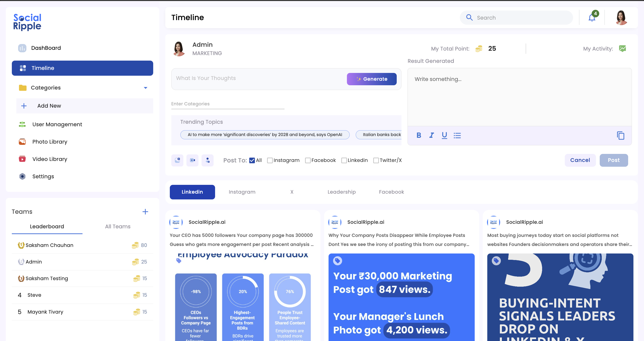The width and height of the screenshot is (644, 341).
Task: Enable the Instagram checkbox
Action: pyautogui.click(x=270, y=160)
